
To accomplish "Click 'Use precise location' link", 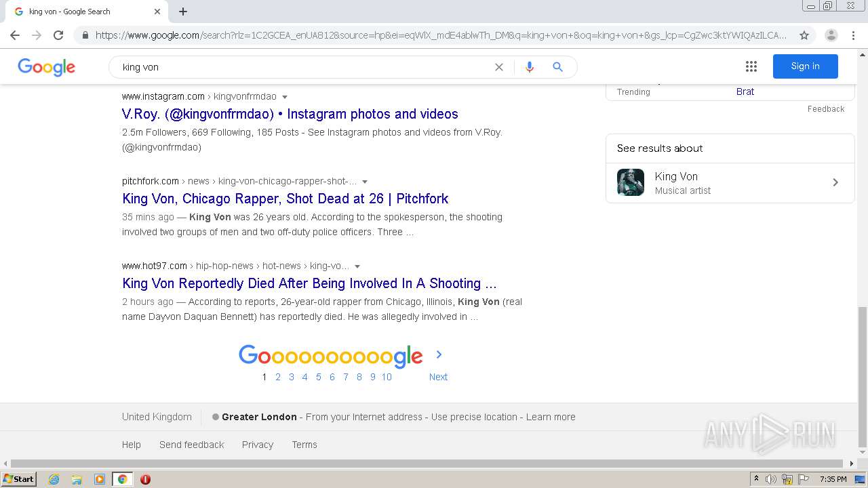I will coord(474,417).
